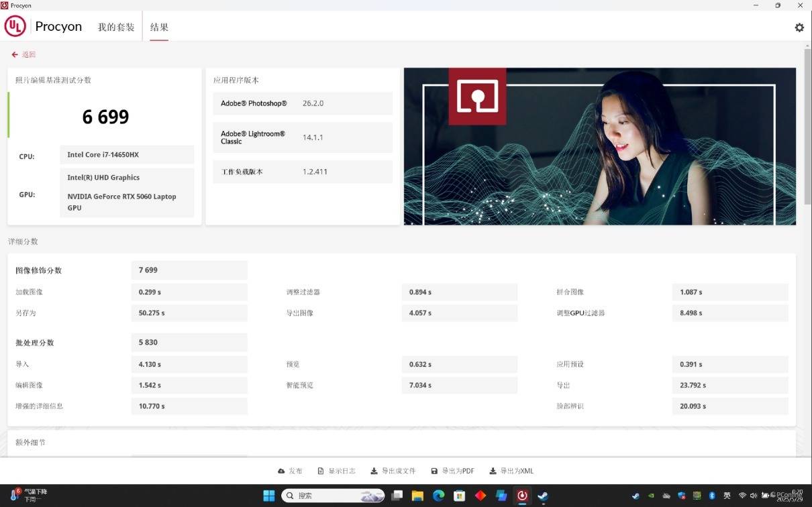The image size is (812, 507).
Task: Click the vertical scrollbar on the right
Action: (x=807, y=127)
